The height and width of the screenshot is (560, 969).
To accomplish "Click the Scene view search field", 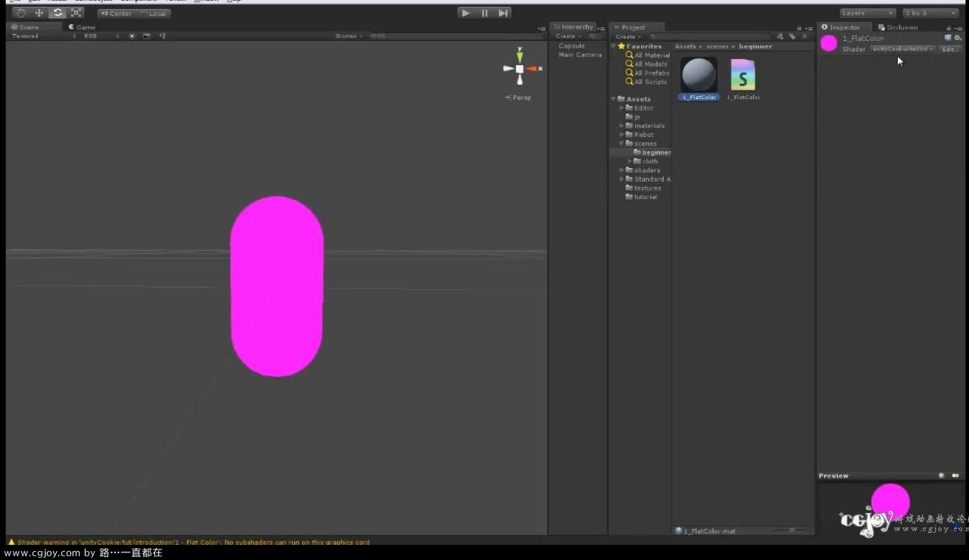I will pyautogui.click(x=454, y=36).
